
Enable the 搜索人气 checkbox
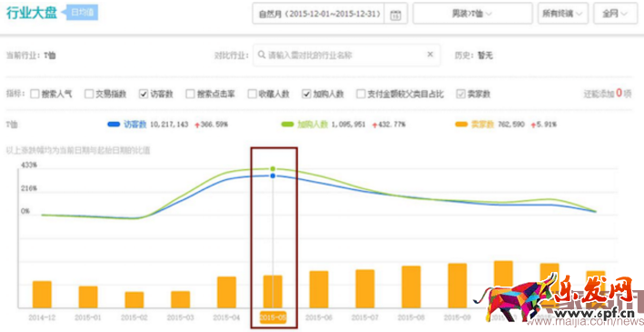(x=35, y=95)
